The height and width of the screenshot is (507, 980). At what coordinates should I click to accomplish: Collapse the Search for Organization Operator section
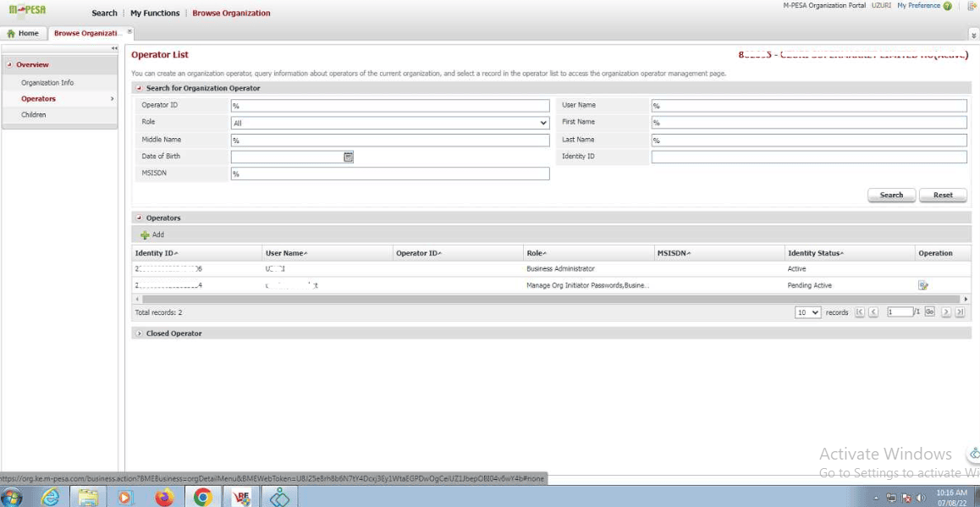click(140, 88)
